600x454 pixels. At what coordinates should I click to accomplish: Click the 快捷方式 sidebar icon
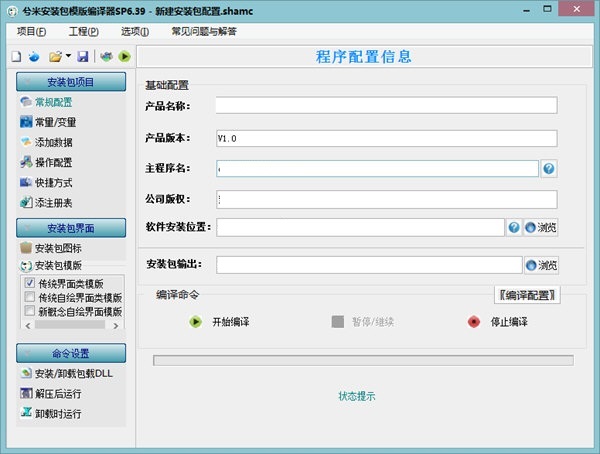click(x=26, y=182)
